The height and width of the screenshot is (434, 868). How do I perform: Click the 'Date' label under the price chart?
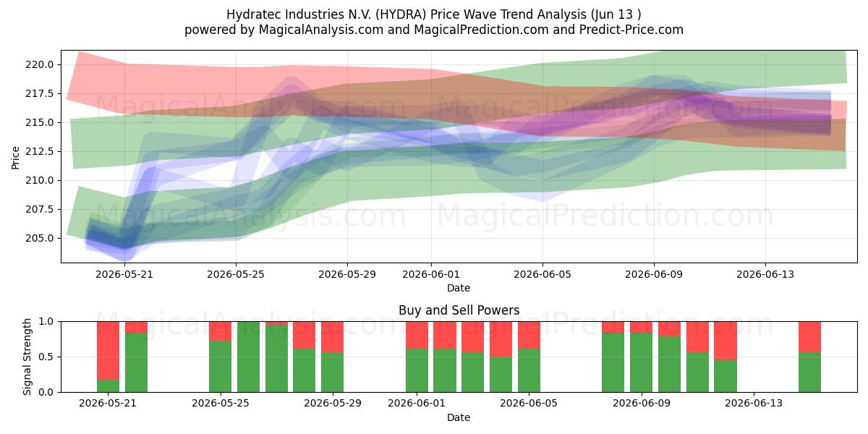pos(459,288)
